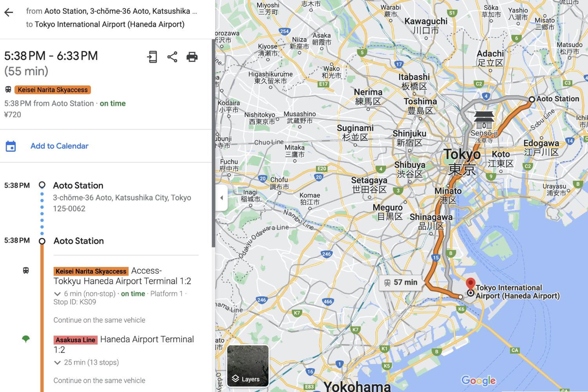Click the orange Keisei Narita Skyaccess summary badge

pos(52,90)
